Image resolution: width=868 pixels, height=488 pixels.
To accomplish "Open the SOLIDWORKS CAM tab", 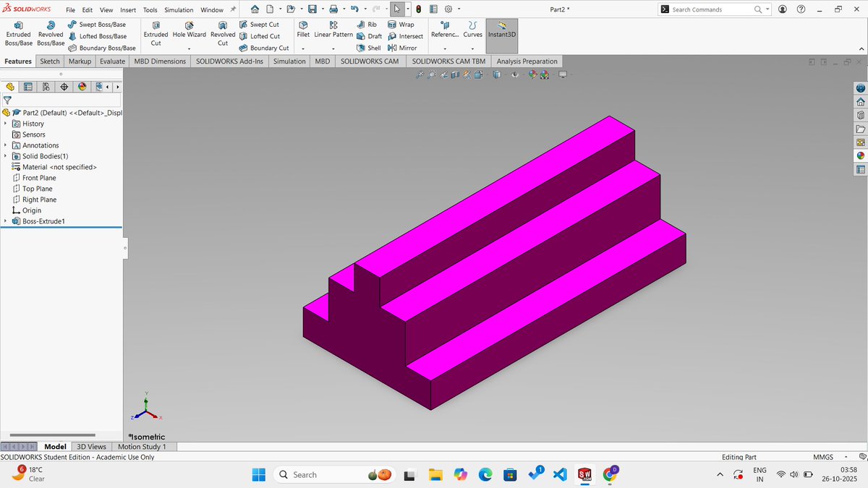I will [370, 61].
